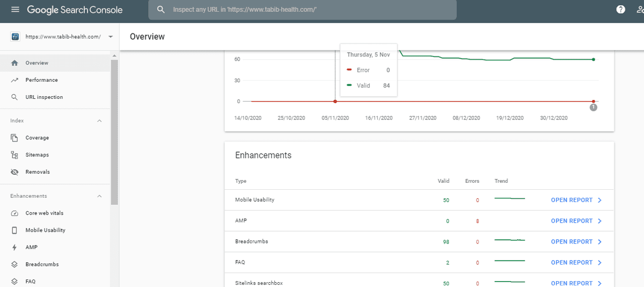The image size is (644, 287).
Task: Click the AMP lightning bolt icon
Action: (x=14, y=247)
